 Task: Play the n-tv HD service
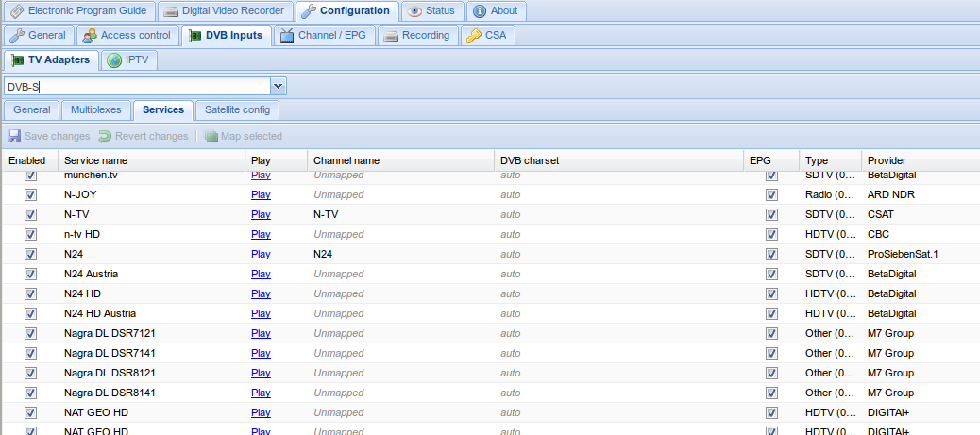261,234
